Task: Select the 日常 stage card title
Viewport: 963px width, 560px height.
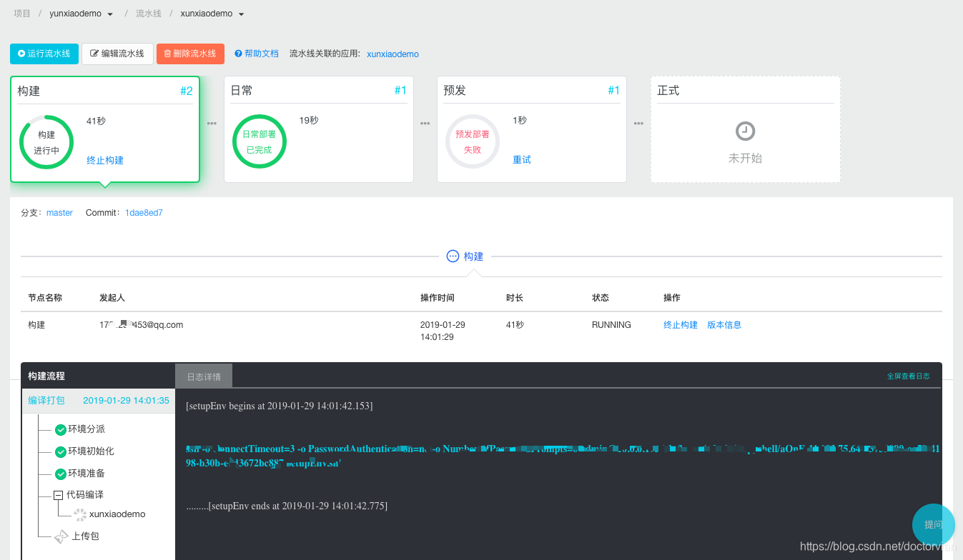Action: pyautogui.click(x=242, y=91)
